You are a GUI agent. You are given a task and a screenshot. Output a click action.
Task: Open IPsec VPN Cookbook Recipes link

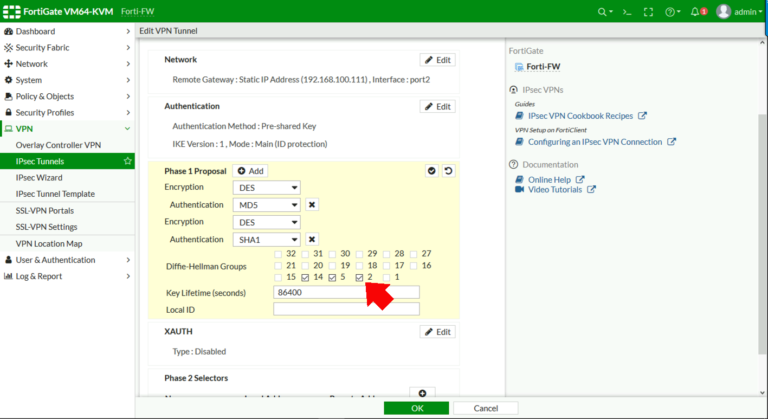[x=581, y=116]
